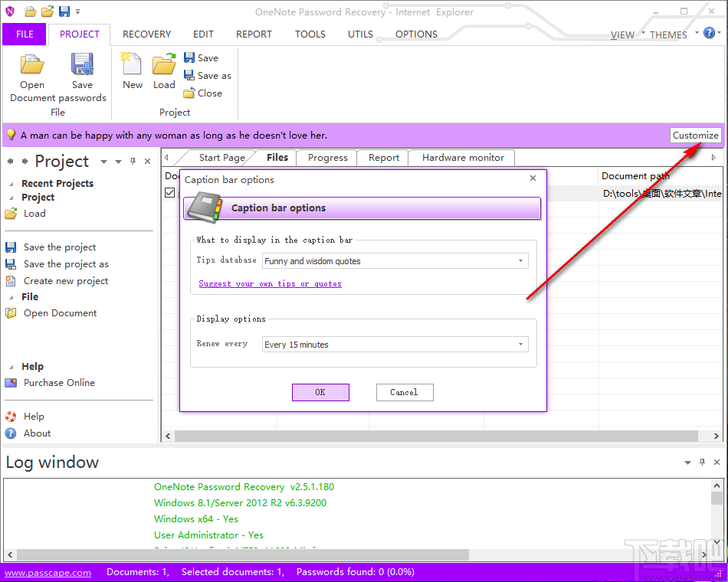Toggle the document checkbox in Files list
The width and height of the screenshot is (728, 582).
pyautogui.click(x=169, y=193)
